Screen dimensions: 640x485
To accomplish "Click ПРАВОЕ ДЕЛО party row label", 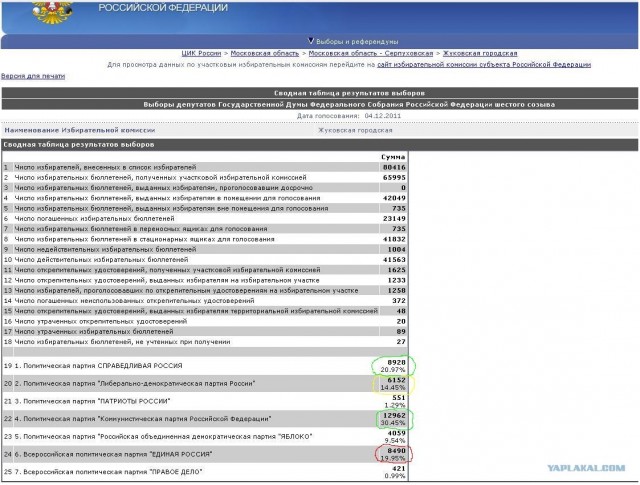I will pos(108,472).
